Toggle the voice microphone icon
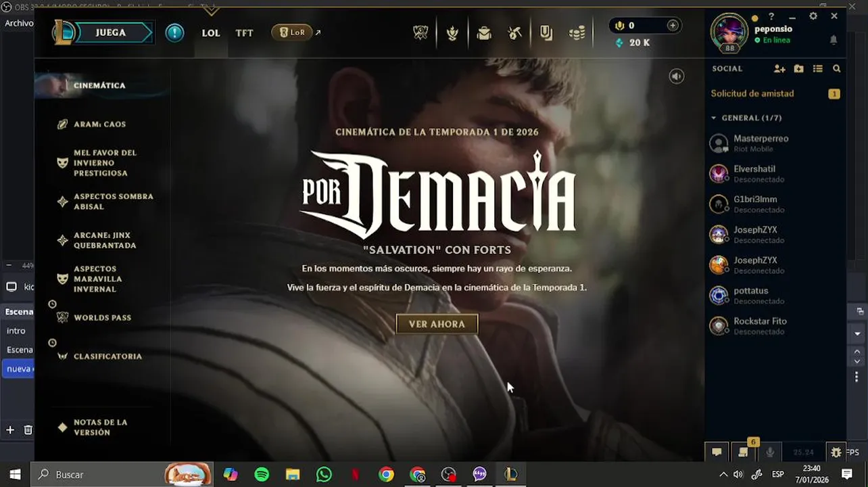The image size is (868, 487). (770, 452)
